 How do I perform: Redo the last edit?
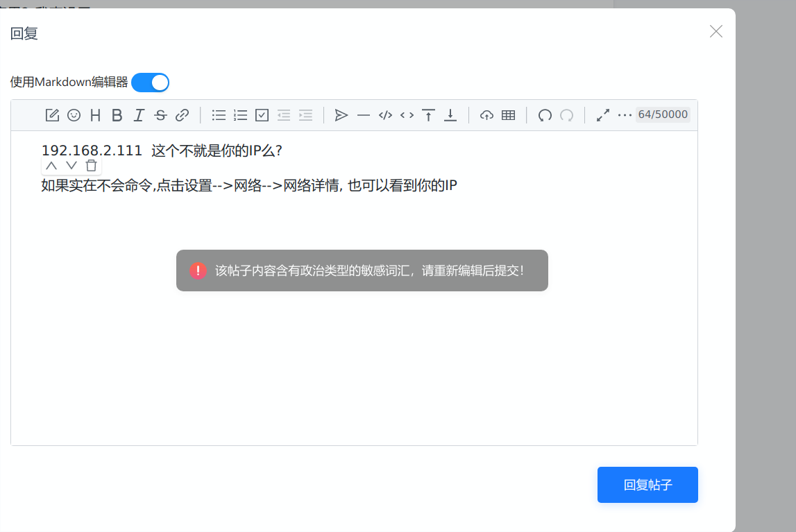click(x=566, y=116)
